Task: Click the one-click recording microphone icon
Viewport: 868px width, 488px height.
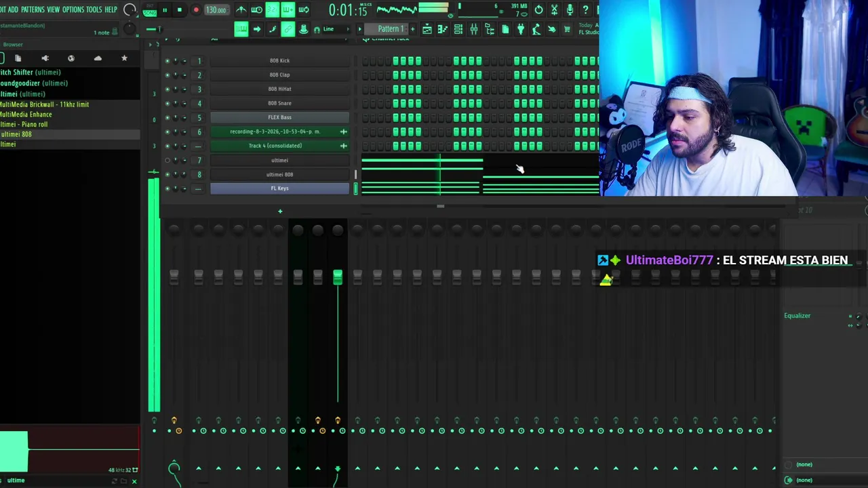Action: (x=570, y=9)
